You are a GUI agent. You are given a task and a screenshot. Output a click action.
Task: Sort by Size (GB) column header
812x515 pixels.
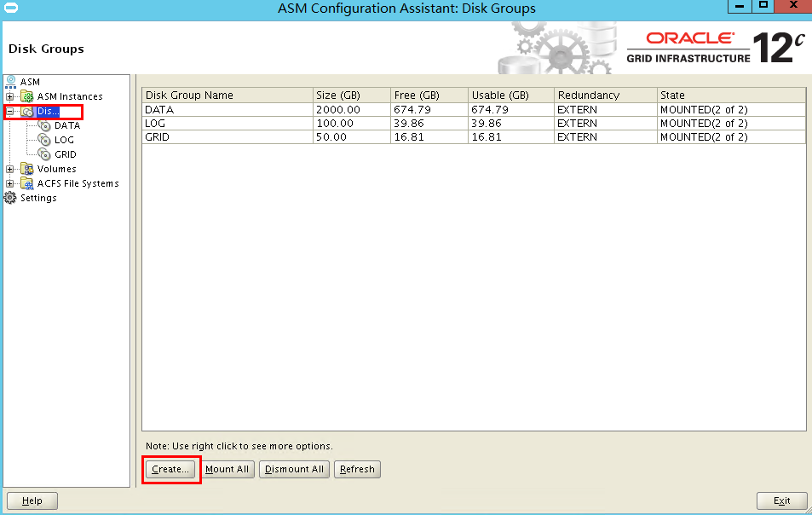tap(352, 95)
